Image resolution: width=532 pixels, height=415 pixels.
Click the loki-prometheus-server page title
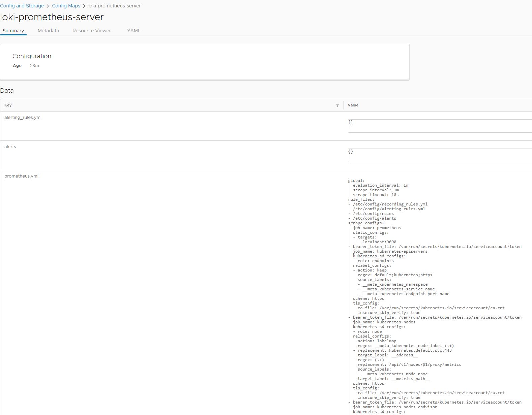(x=52, y=17)
